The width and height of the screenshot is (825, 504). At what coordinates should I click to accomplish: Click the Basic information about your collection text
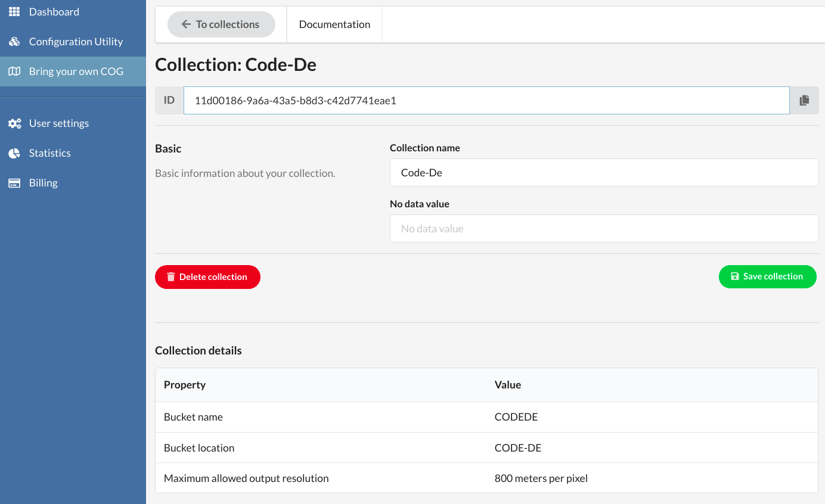point(245,173)
